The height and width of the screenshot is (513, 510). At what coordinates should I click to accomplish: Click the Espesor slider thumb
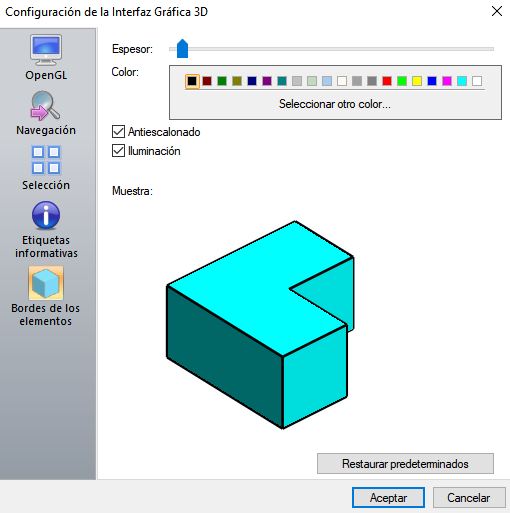(182, 49)
